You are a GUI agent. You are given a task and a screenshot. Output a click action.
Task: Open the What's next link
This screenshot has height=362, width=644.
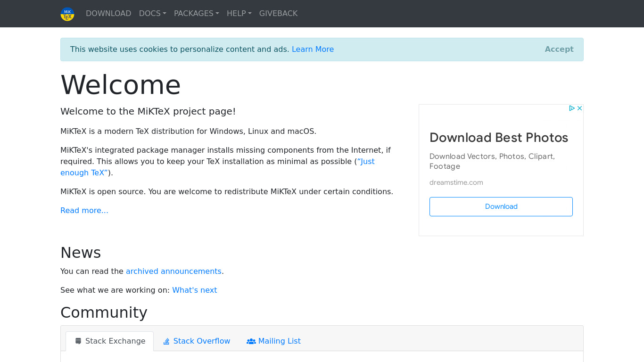click(x=194, y=290)
